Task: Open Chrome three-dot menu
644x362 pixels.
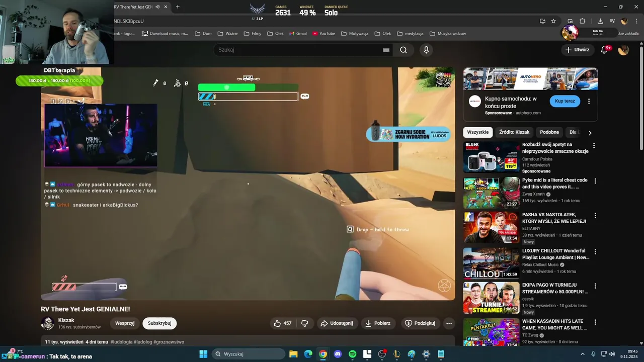Action: [637, 21]
